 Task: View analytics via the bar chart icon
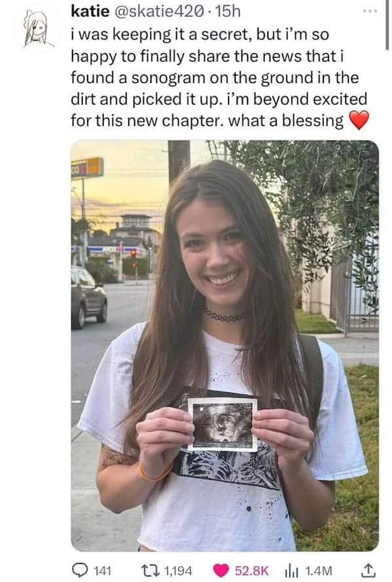[293, 570]
